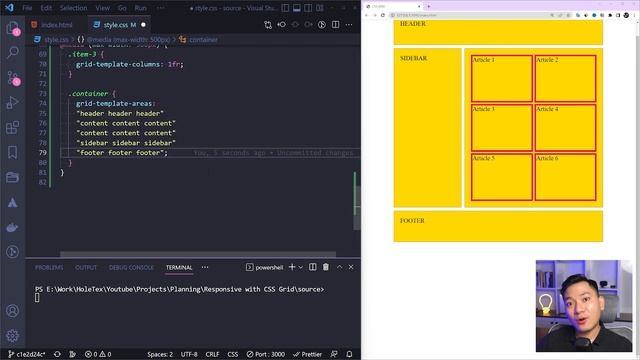The width and height of the screenshot is (640, 360).
Task: Open the Edit menu
Action: 46,8
